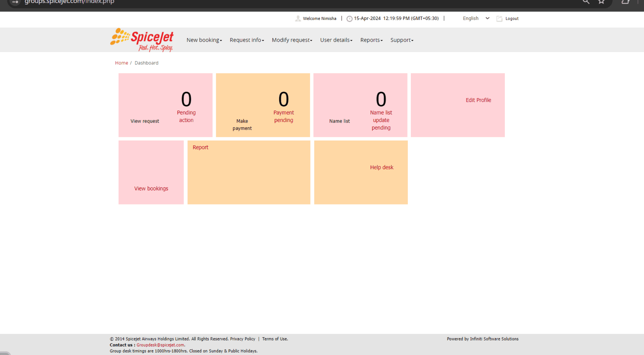Open the View bookings tile
Viewport: 644px width, 355px height.
coord(151,188)
